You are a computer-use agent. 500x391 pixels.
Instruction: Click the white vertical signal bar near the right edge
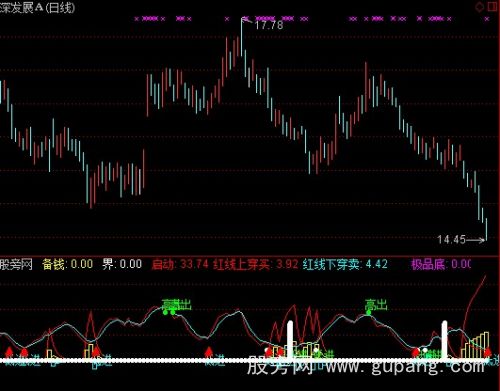click(x=444, y=341)
